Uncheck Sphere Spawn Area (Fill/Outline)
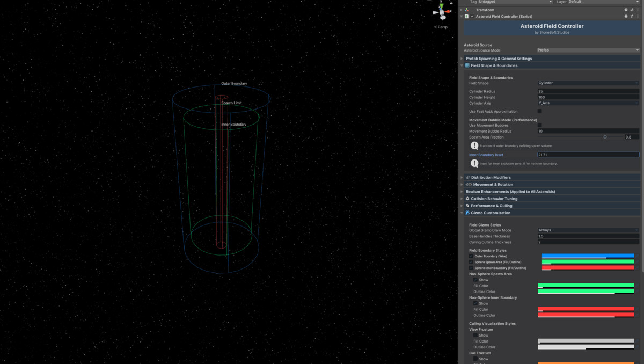This screenshot has height=364, width=644. click(x=471, y=262)
